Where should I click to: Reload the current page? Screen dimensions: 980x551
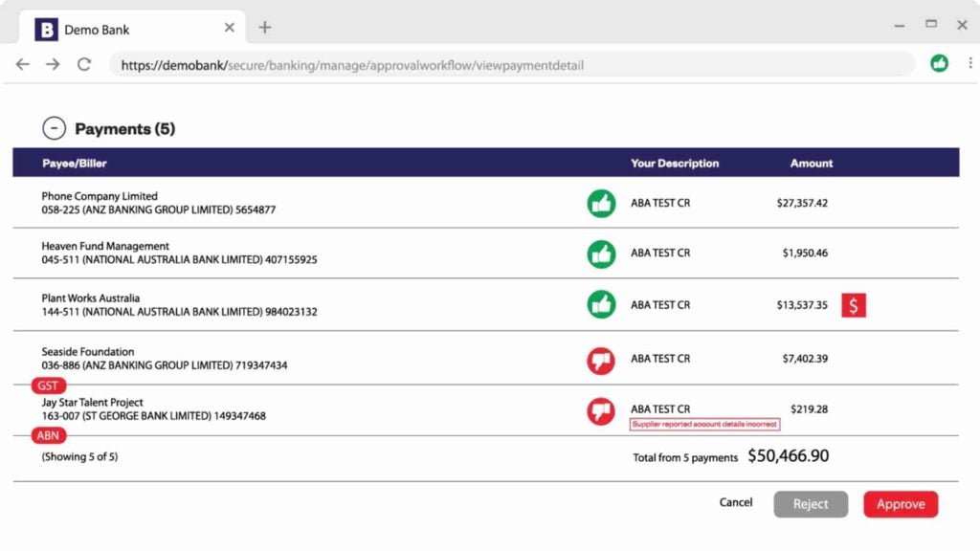84,64
